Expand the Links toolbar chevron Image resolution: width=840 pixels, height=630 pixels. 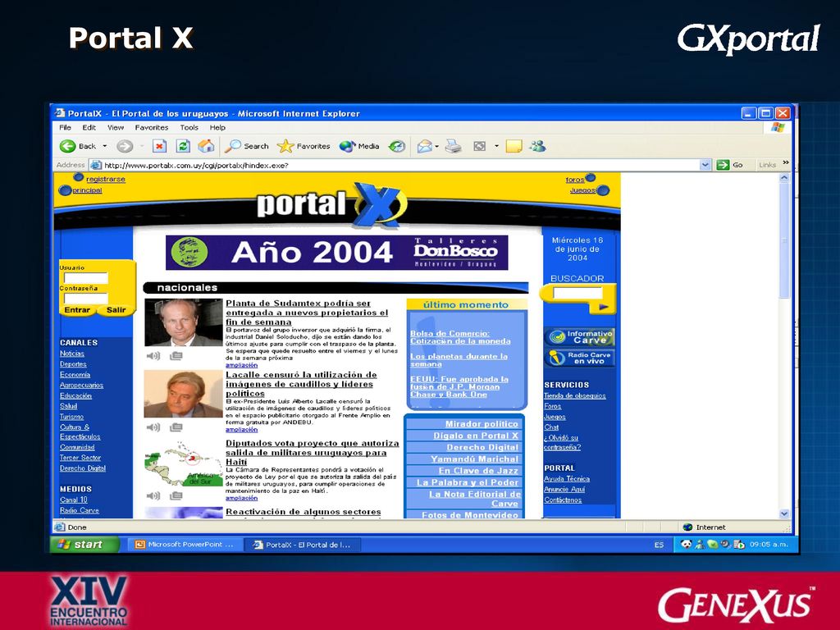click(786, 162)
